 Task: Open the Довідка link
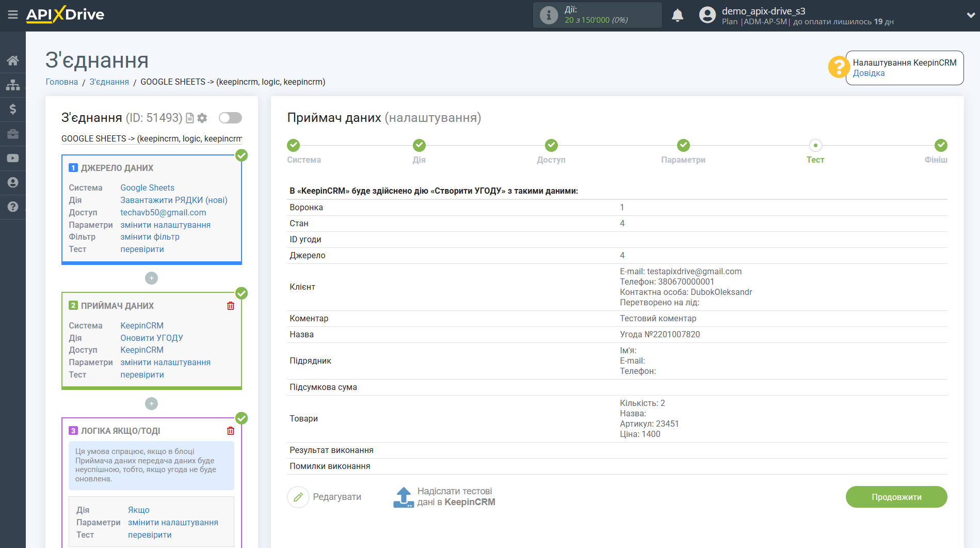(869, 73)
